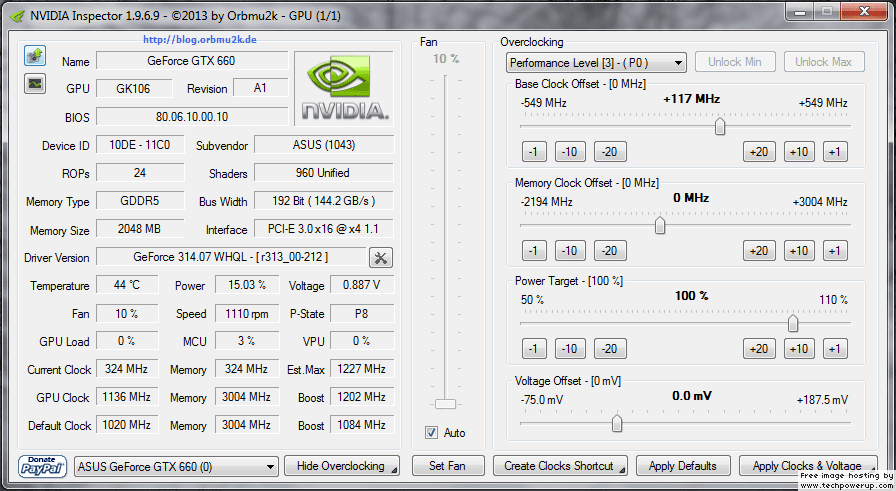Click the Temperature value 44 °C

tap(127, 285)
